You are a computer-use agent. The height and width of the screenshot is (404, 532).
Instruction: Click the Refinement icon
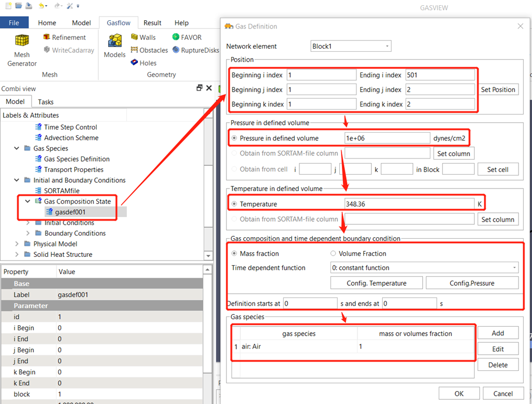47,37
